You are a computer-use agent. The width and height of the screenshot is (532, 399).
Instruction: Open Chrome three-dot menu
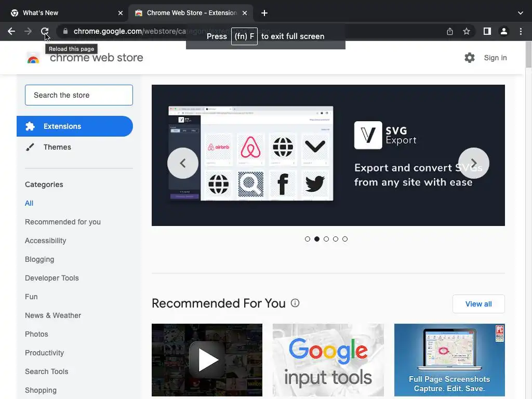[x=521, y=31]
